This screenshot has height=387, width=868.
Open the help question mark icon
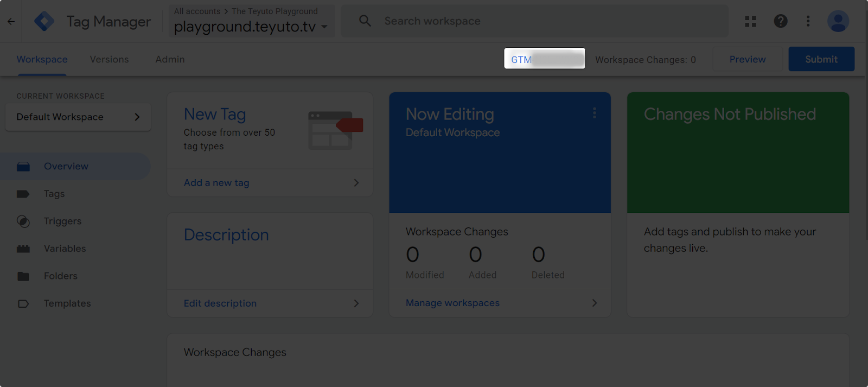click(780, 21)
